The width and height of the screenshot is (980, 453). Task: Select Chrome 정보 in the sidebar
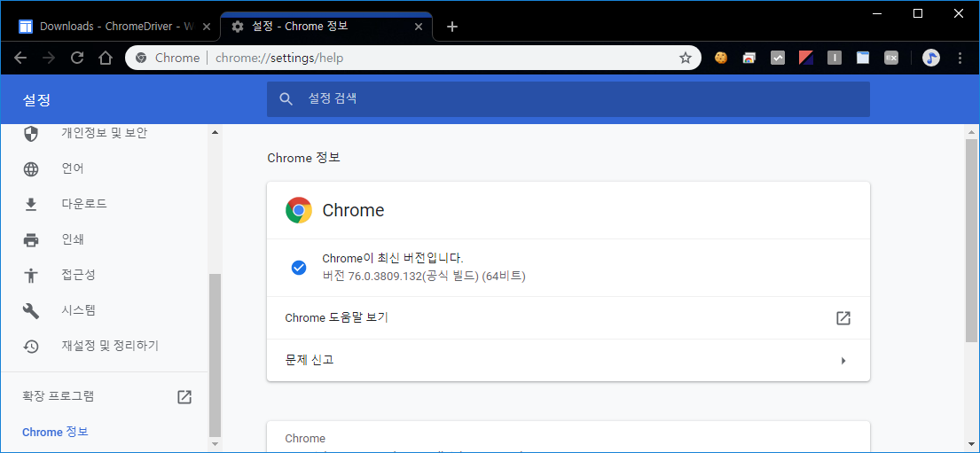pyautogui.click(x=55, y=432)
